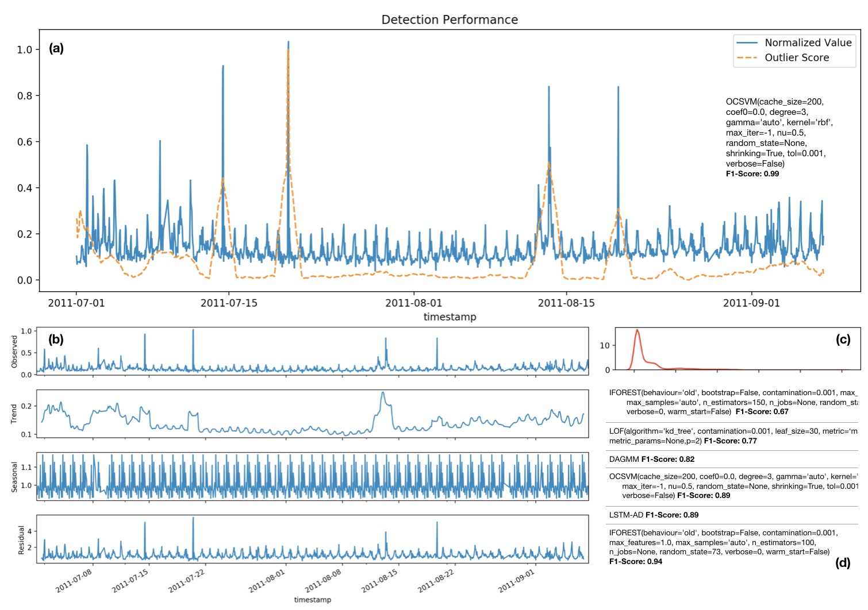The height and width of the screenshot is (610, 868).
Task: Click main chart y-axis tick '0.0'
Action: coord(25,280)
